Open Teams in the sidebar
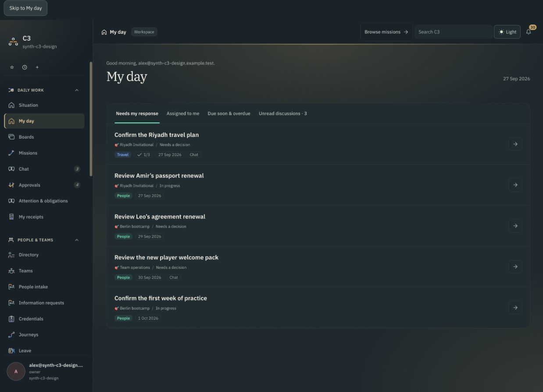This screenshot has height=392, width=543. [x=44, y=271]
